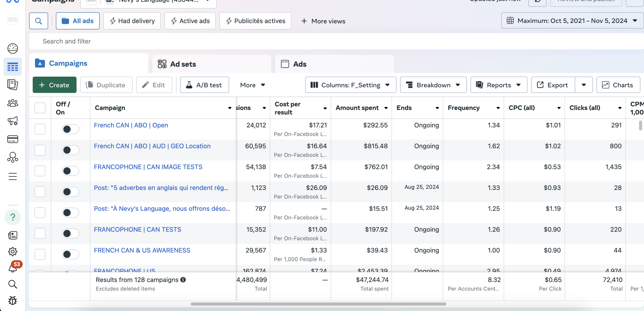Open the Account overview gauge icon
The height and width of the screenshot is (311, 644).
[13, 48]
